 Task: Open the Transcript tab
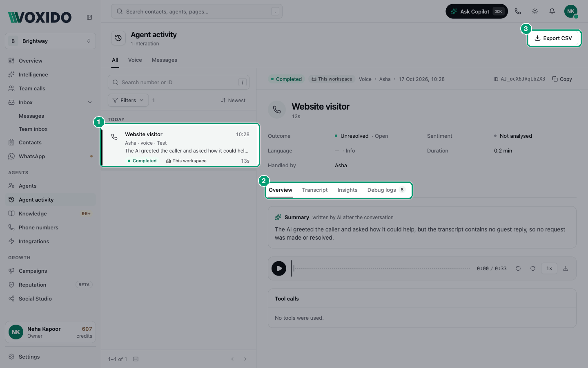point(315,190)
